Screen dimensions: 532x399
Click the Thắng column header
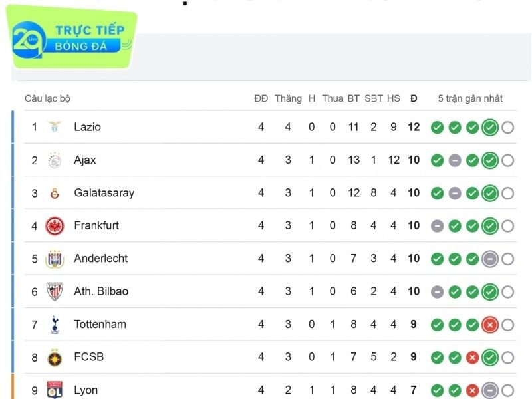tap(289, 98)
